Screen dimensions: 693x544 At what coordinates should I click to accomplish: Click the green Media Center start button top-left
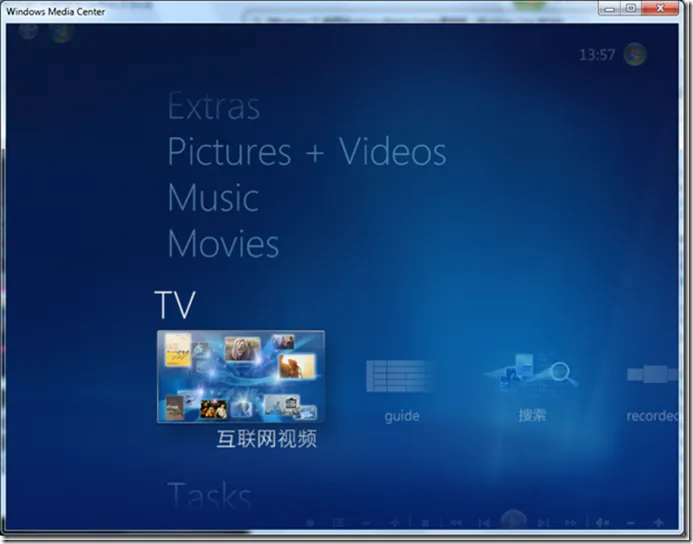[x=61, y=32]
